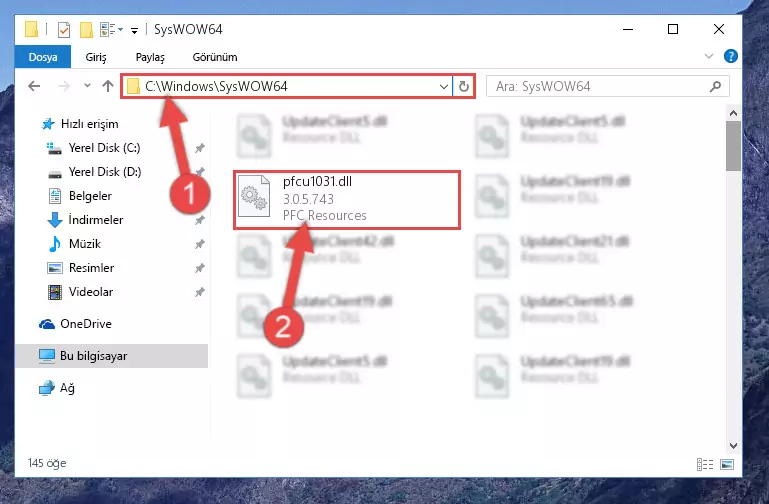769x504 pixels.
Task: Click the 145 öğe status bar text
Action: click(x=47, y=463)
